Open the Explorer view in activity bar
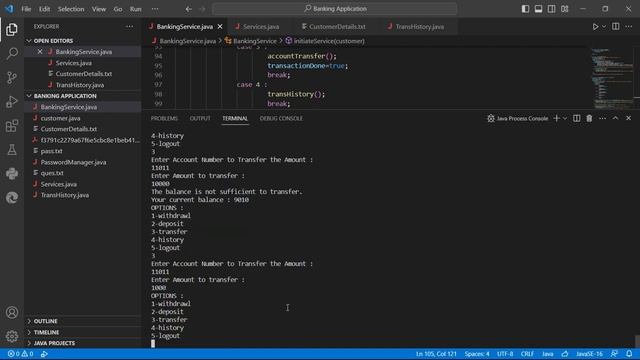The image size is (640, 360). 12,29
